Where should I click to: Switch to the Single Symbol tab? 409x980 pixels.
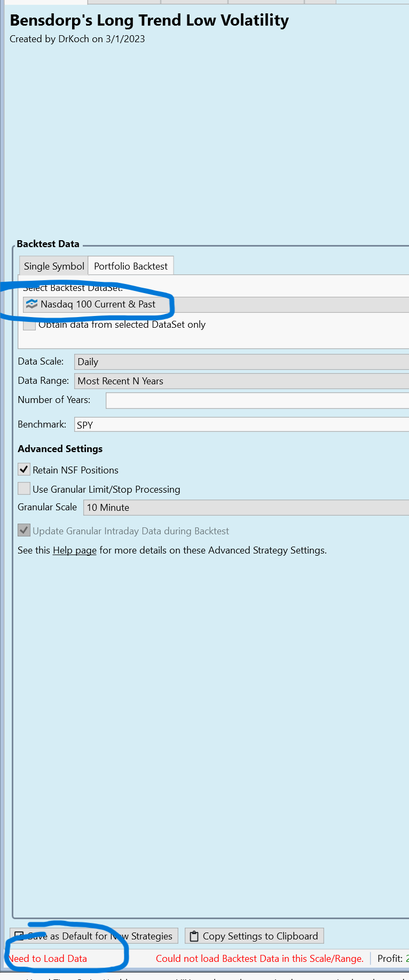(54, 266)
